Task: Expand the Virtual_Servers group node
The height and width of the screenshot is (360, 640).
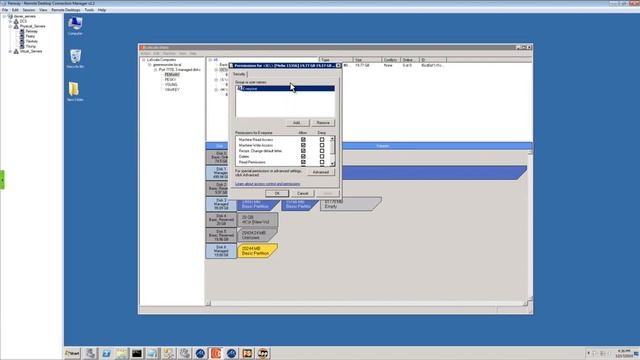Action: [x=10, y=51]
